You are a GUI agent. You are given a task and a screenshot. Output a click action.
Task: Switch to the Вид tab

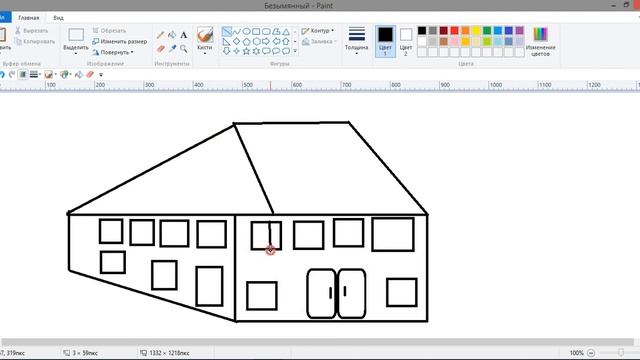click(58, 18)
